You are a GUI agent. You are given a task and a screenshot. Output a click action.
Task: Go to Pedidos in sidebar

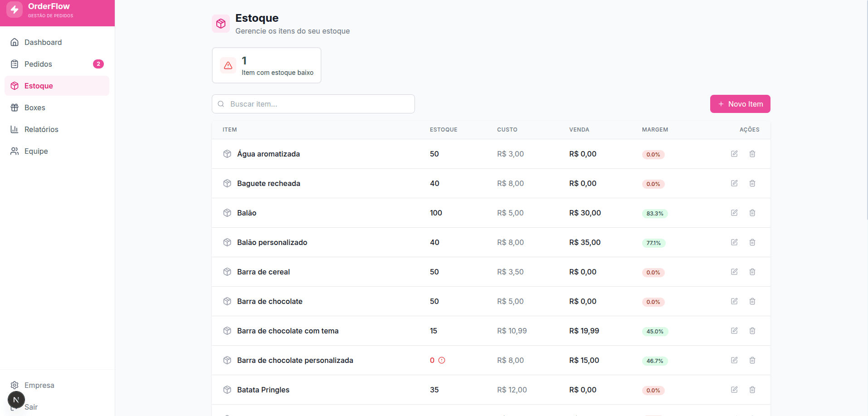[38, 64]
